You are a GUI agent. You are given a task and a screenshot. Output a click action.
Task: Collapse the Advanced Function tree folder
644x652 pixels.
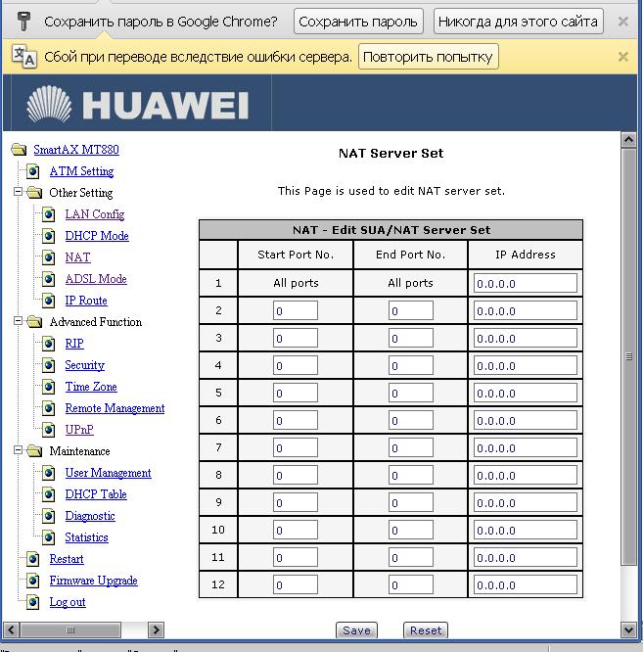tap(18, 322)
